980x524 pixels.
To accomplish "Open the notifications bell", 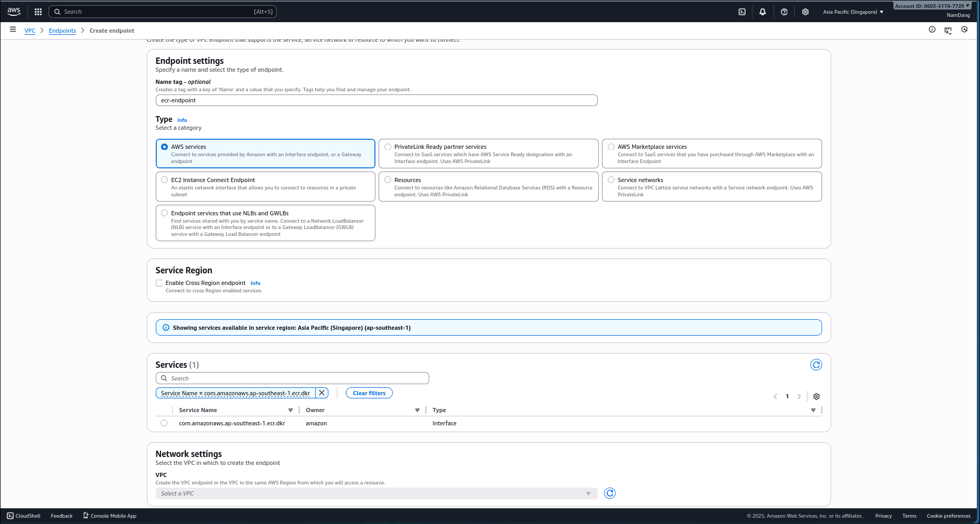I will pyautogui.click(x=762, y=12).
